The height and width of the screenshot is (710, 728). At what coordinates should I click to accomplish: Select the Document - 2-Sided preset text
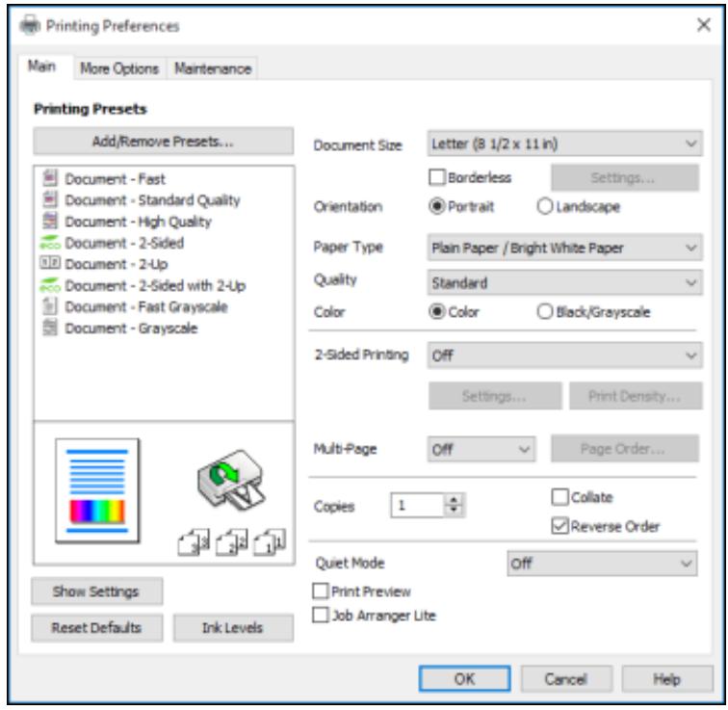(x=124, y=243)
